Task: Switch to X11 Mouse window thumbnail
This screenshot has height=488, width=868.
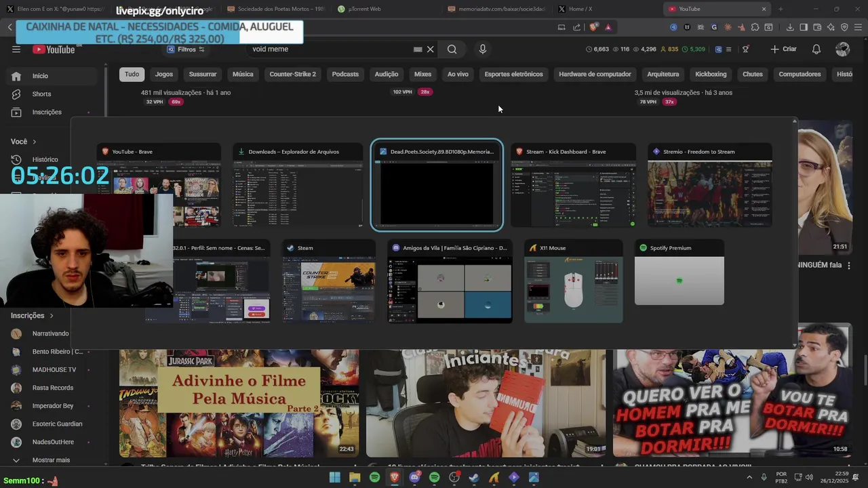Action: tap(573, 281)
